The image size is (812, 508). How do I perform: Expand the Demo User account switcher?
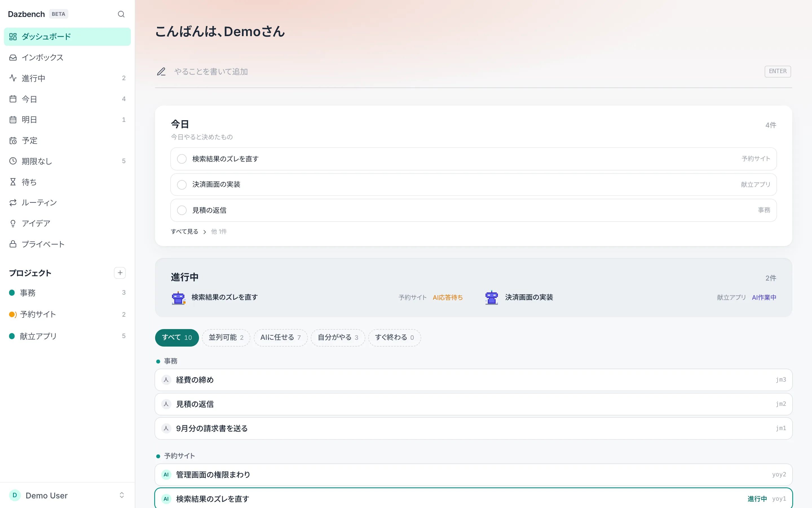122,495
